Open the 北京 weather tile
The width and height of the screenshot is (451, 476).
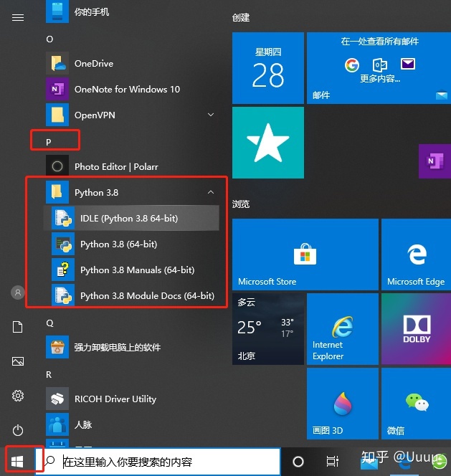[x=268, y=329]
